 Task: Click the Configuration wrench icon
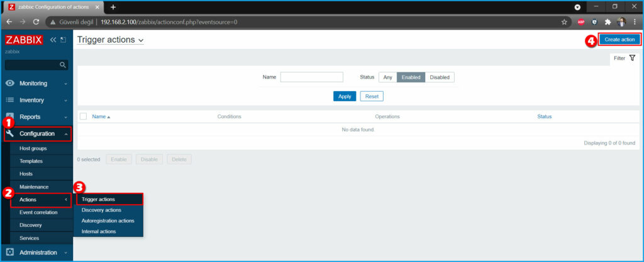click(x=10, y=133)
